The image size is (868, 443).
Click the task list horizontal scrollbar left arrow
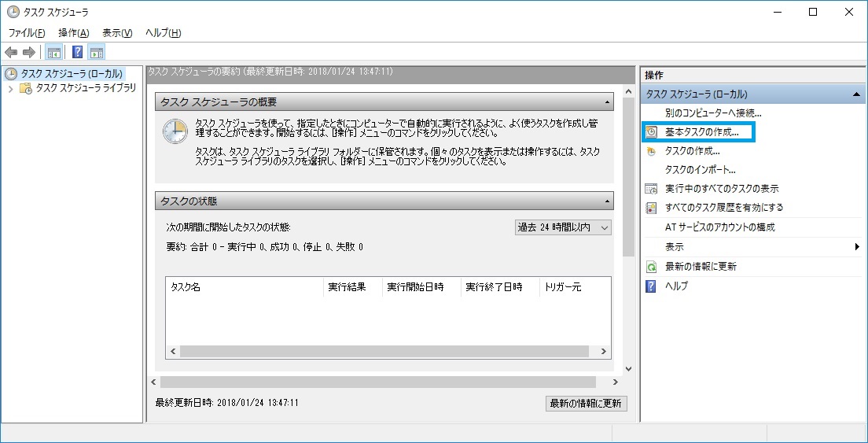(172, 353)
